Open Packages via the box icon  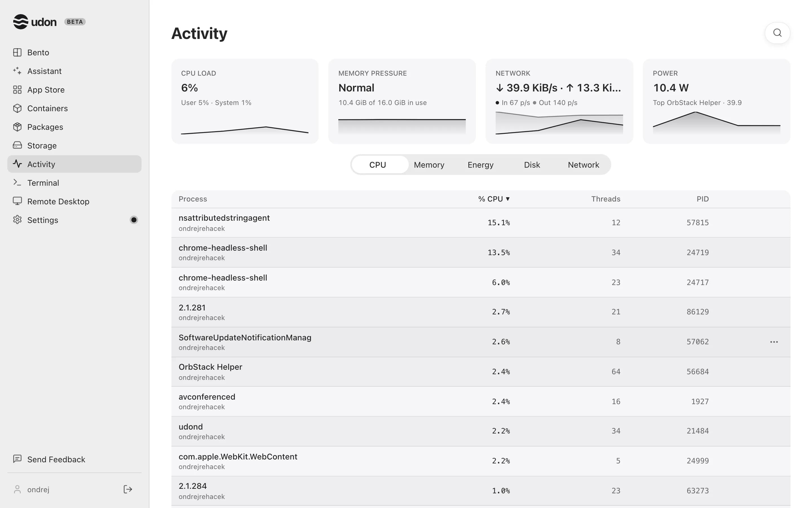click(17, 127)
